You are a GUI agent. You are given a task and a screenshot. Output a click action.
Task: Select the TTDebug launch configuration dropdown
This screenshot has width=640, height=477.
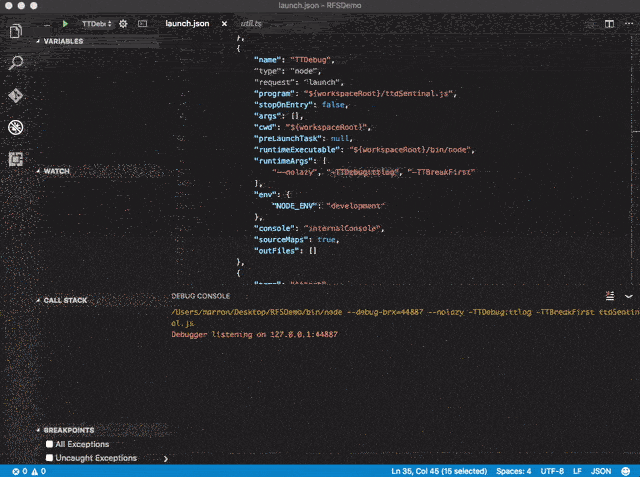[x=96, y=24]
